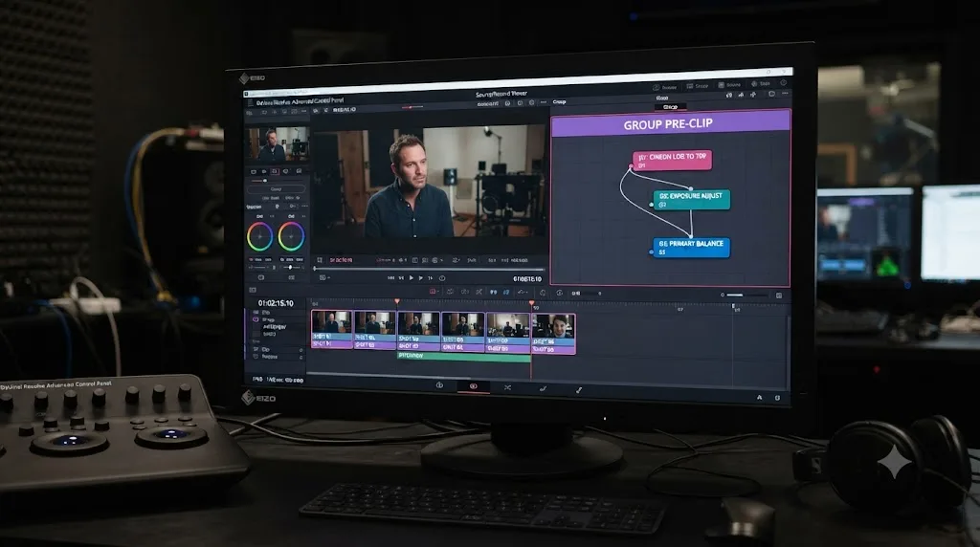Click the red highlighted timeline toolbar icon
Viewport: 980px width, 547px height.
click(433, 292)
